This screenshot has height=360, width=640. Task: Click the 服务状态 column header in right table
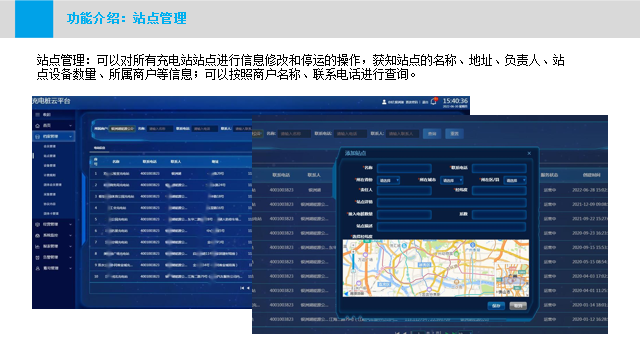pyautogui.click(x=549, y=175)
